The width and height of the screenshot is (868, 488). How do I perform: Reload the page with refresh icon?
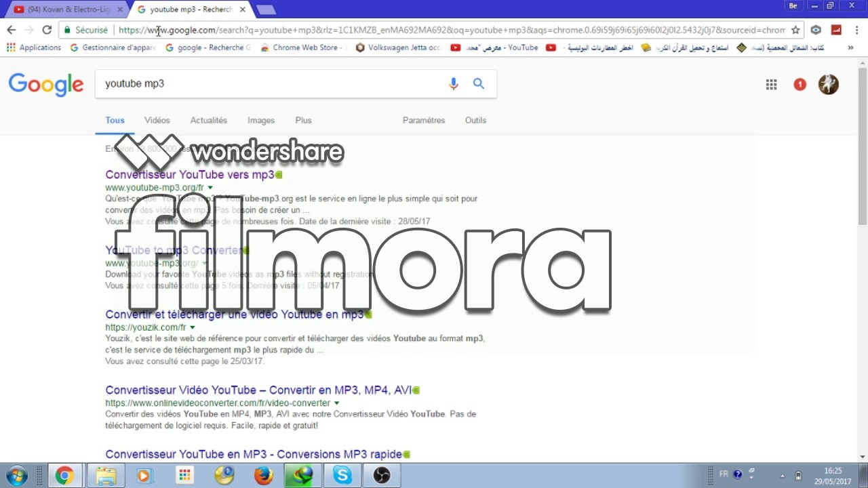47,30
